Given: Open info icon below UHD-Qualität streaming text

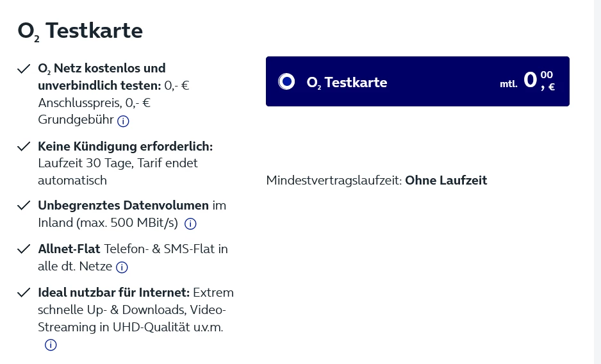Looking at the screenshot, I should click(51, 345).
